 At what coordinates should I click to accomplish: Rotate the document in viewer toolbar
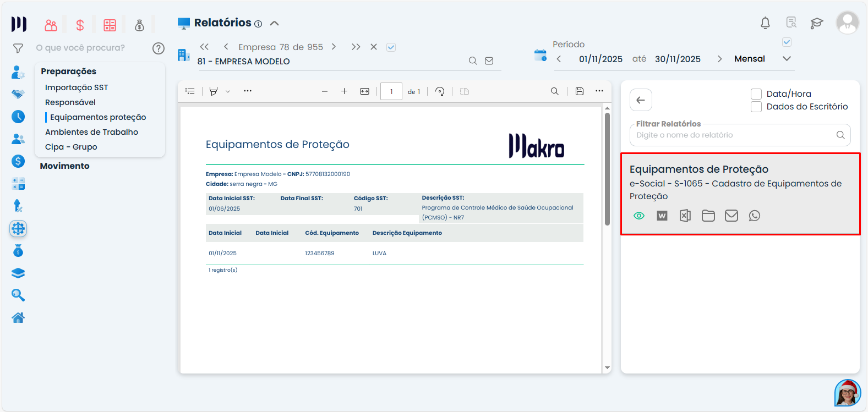(x=440, y=91)
